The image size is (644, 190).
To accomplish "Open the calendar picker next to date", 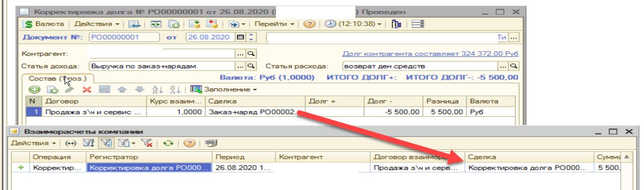I will pos(240,37).
